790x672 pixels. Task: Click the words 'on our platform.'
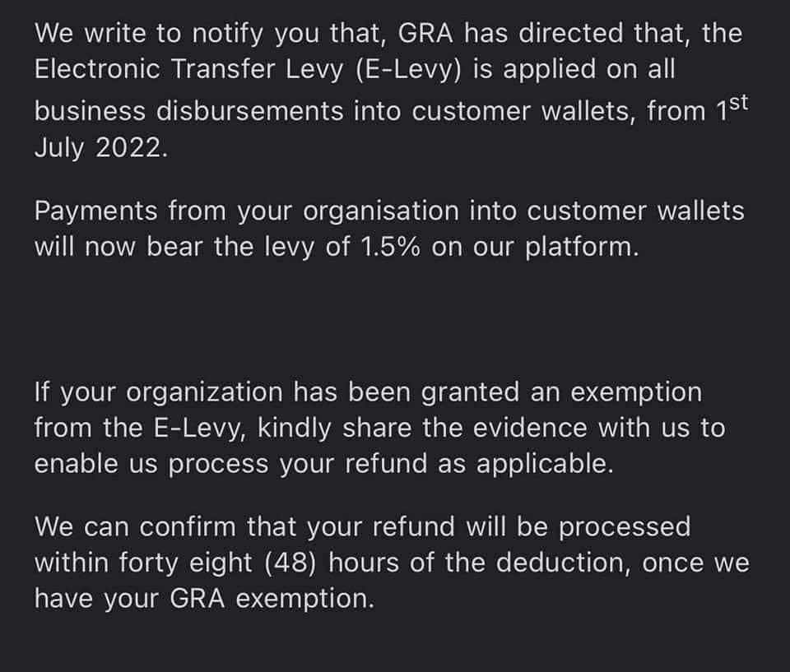(535, 248)
